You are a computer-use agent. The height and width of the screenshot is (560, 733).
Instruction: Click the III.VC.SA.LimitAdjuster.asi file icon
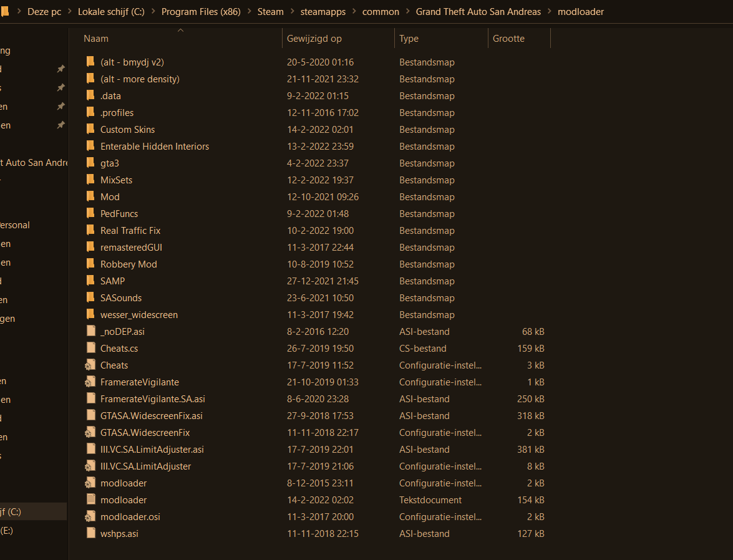pos(91,449)
